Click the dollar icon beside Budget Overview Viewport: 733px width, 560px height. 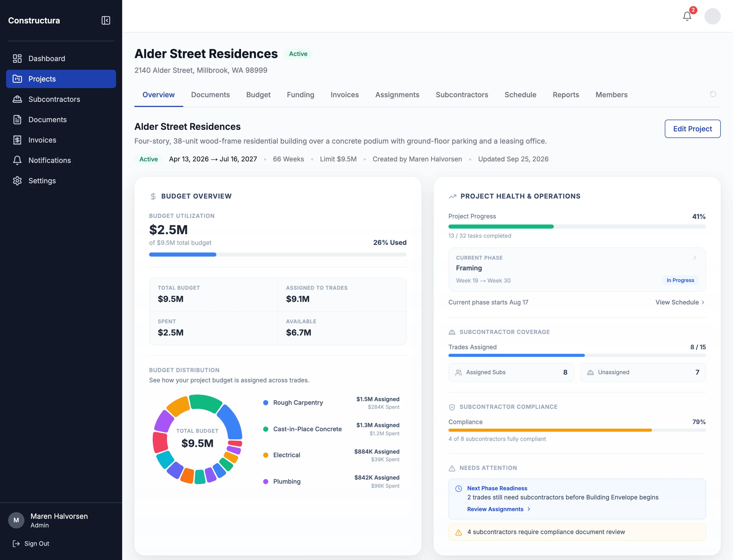153,196
